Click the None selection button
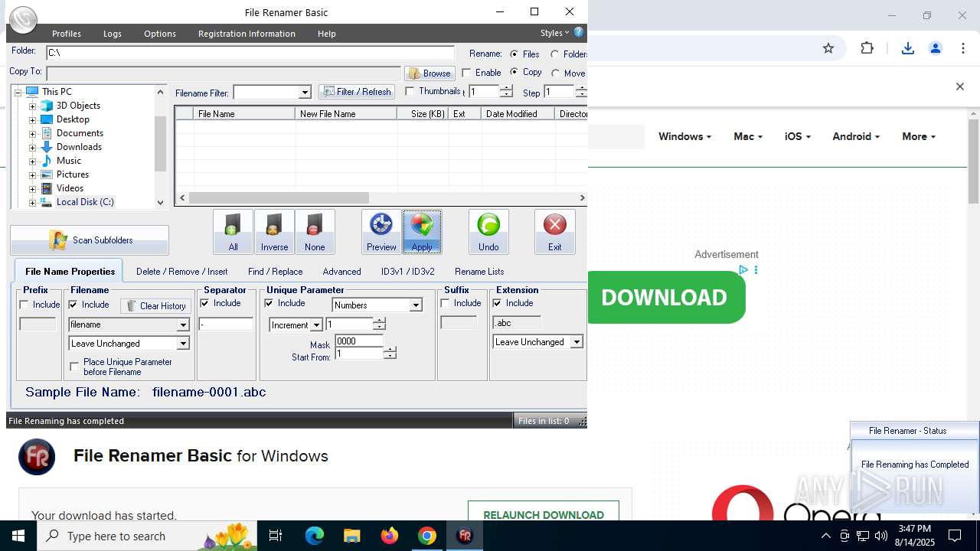 (x=315, y=232)
